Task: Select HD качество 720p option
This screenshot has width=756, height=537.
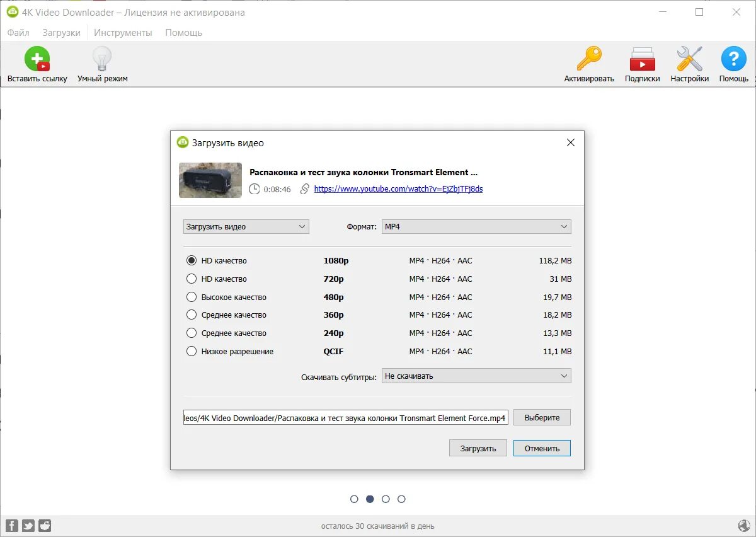Action: pos(192,279)
